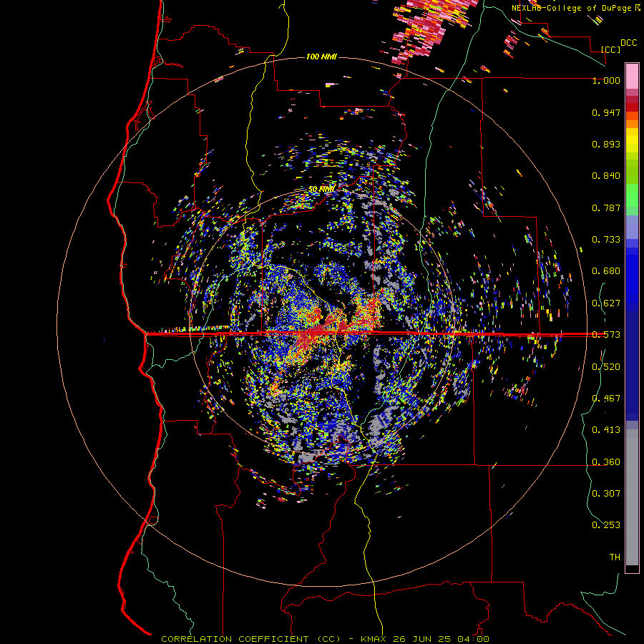The width and height of the screenshot is (644, 644).
Task: Click the "04:00" time in the caption
Action: (x=473, y=639)
